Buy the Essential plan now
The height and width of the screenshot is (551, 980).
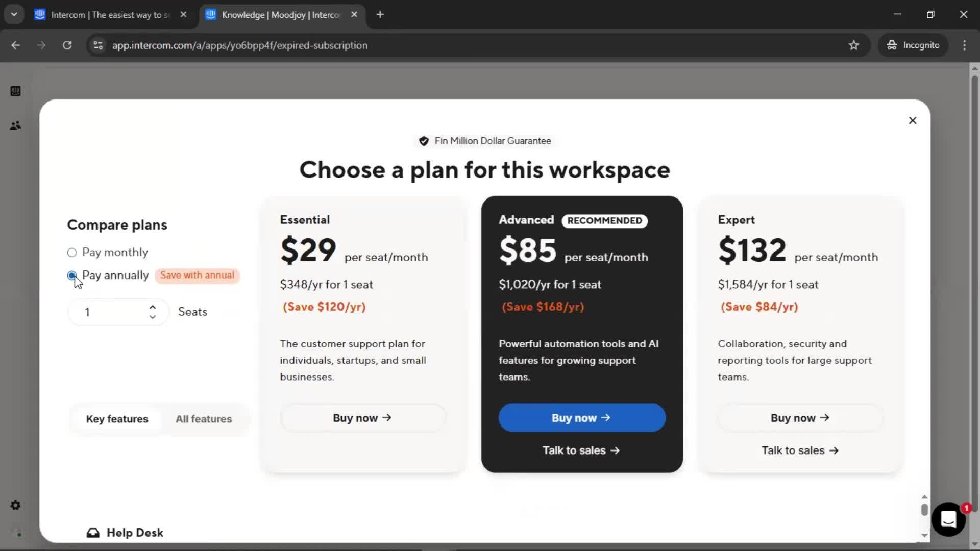[363, 418]
